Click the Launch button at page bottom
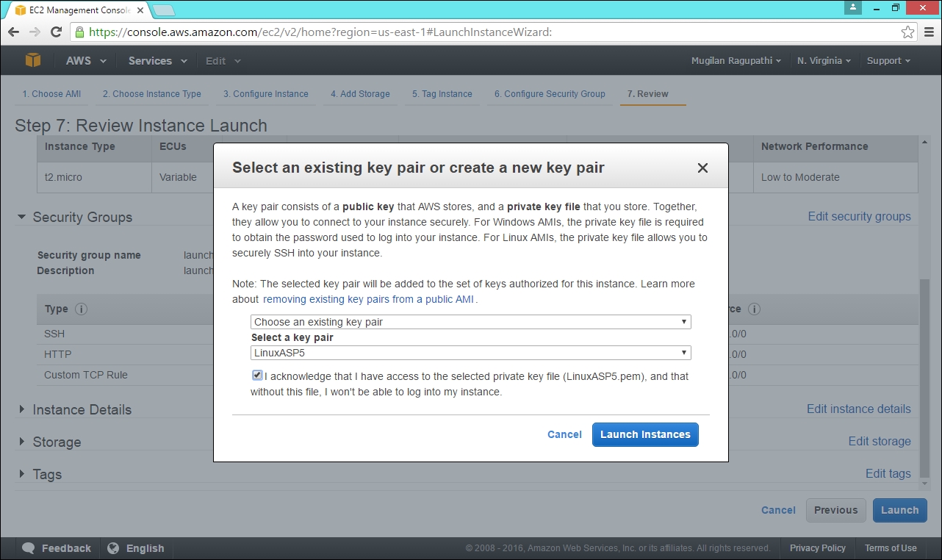 900,510
